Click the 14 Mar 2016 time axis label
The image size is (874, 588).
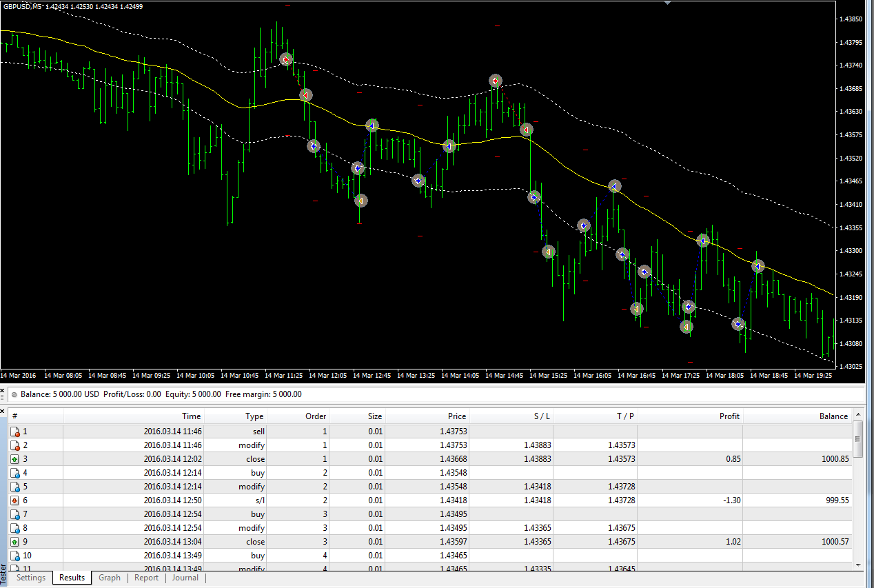[18, 376]
